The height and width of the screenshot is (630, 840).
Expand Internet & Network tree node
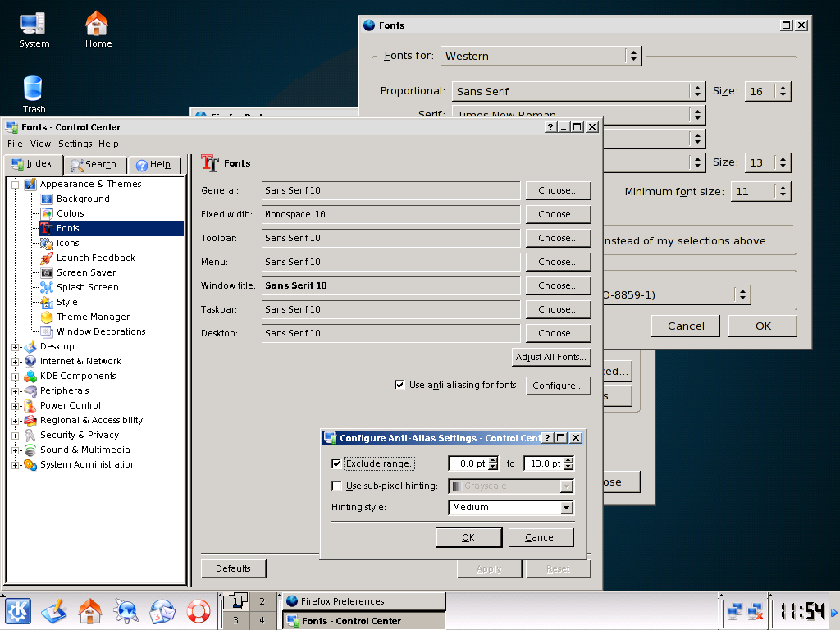16,362
